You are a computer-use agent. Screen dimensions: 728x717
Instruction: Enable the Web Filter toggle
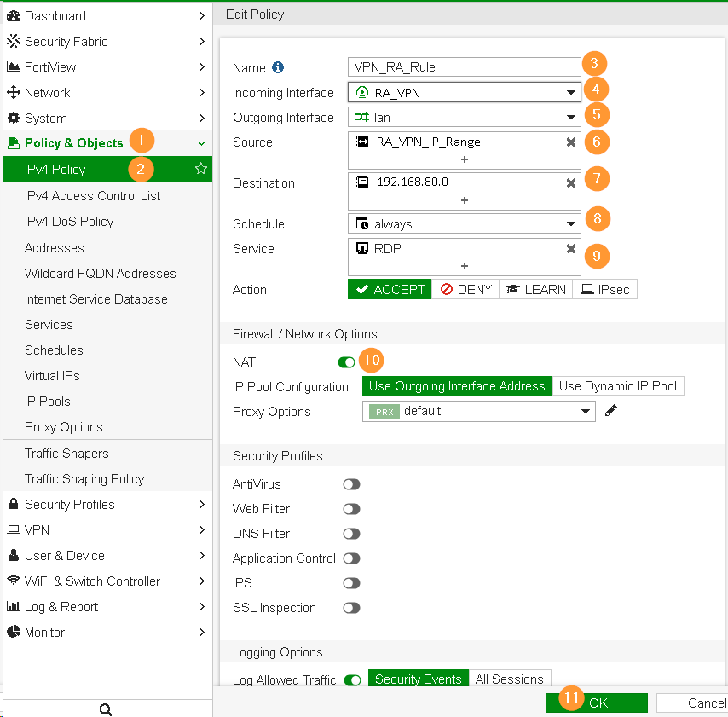(351, 509)
